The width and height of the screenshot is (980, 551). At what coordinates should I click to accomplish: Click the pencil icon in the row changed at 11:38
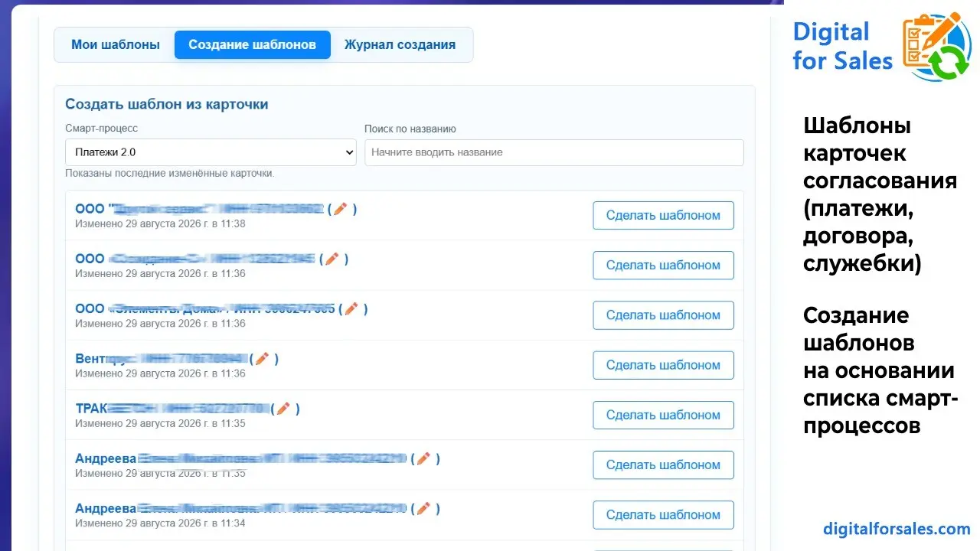pos(341,209)
